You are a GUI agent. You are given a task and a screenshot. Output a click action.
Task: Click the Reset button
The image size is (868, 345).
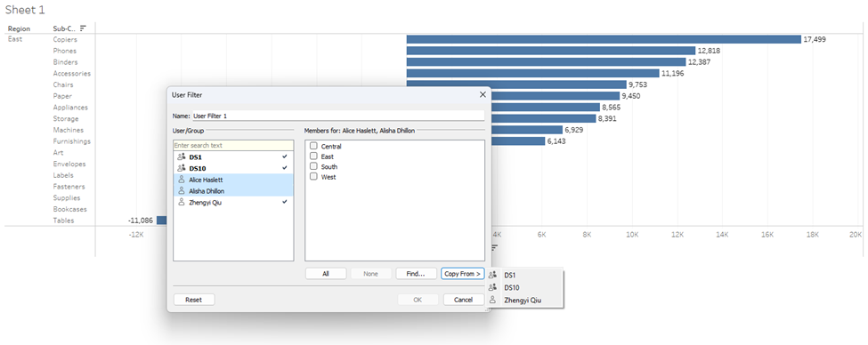194,300
